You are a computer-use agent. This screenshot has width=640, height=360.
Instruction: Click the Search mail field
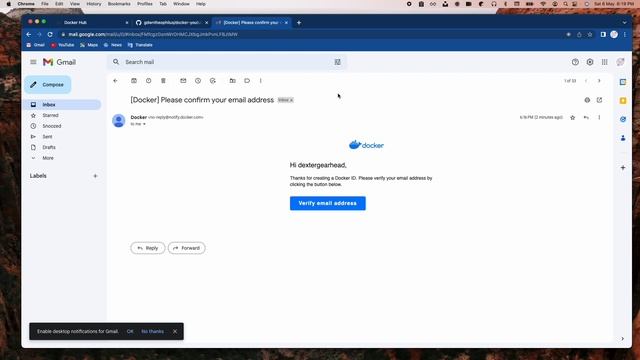point(227,62)
